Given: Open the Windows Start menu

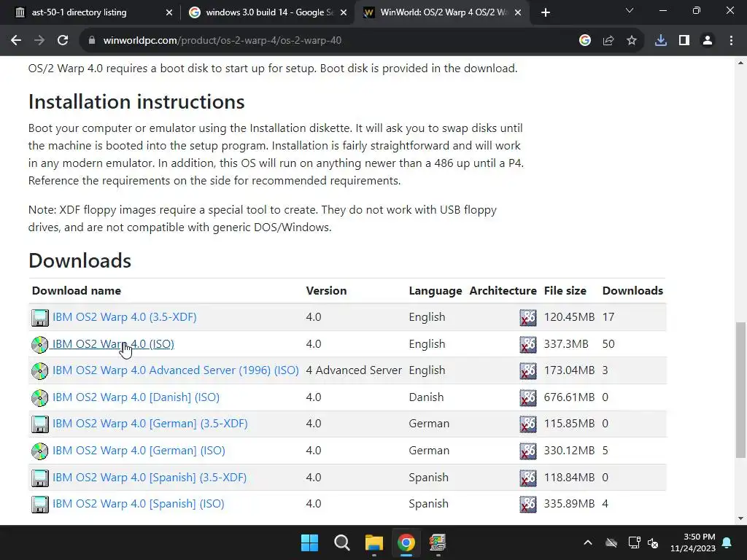Looking at the screenshot, I should (309, 542).
